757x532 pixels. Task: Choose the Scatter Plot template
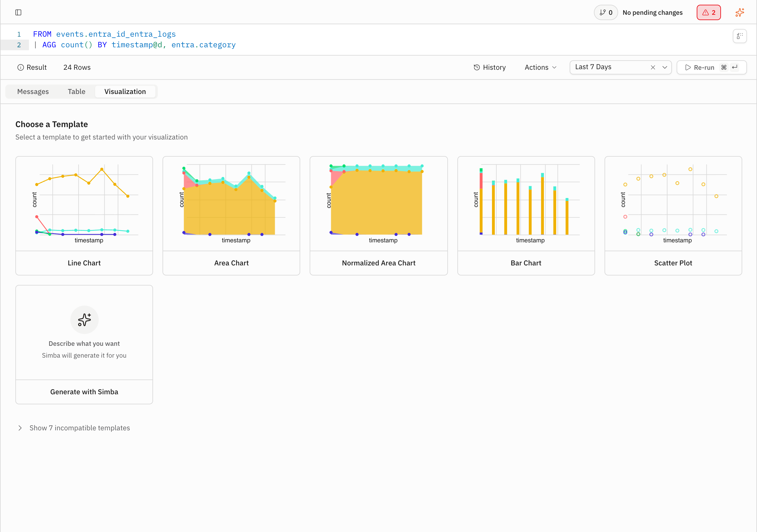click(x=673, y=216)
